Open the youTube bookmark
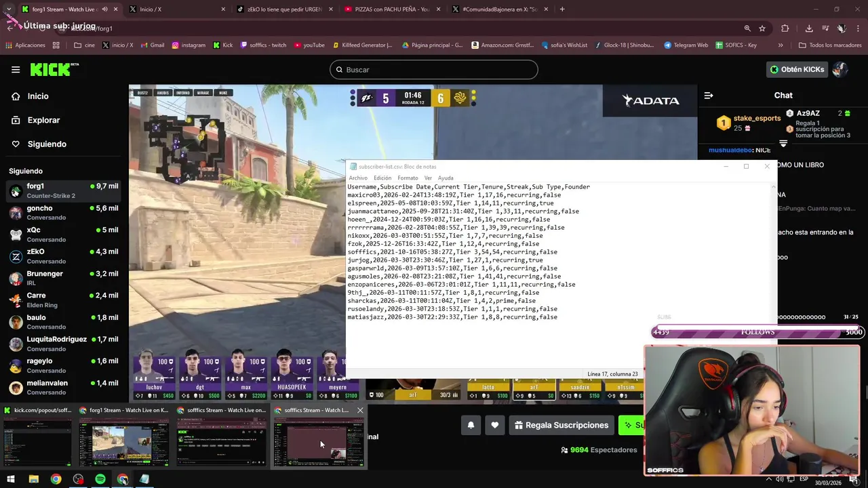The width and height of the screenshot is (868, 488). (x=309, y=45)
